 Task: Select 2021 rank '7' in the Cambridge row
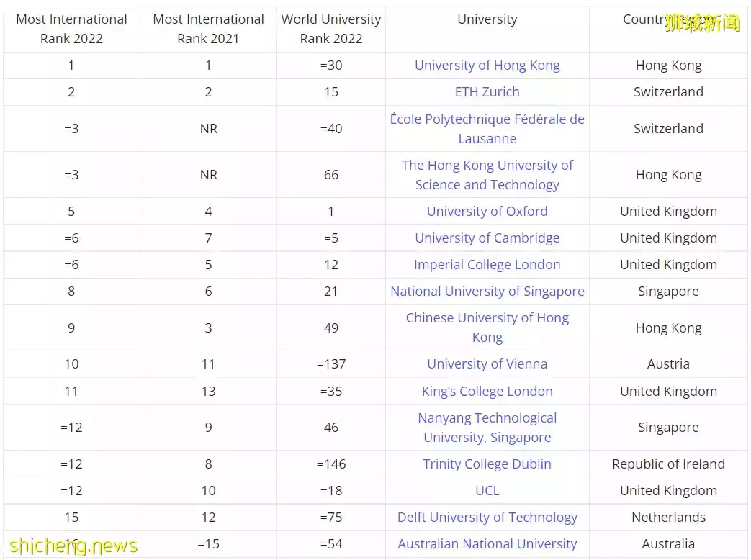pyautogui.click(x=208, y=238)
